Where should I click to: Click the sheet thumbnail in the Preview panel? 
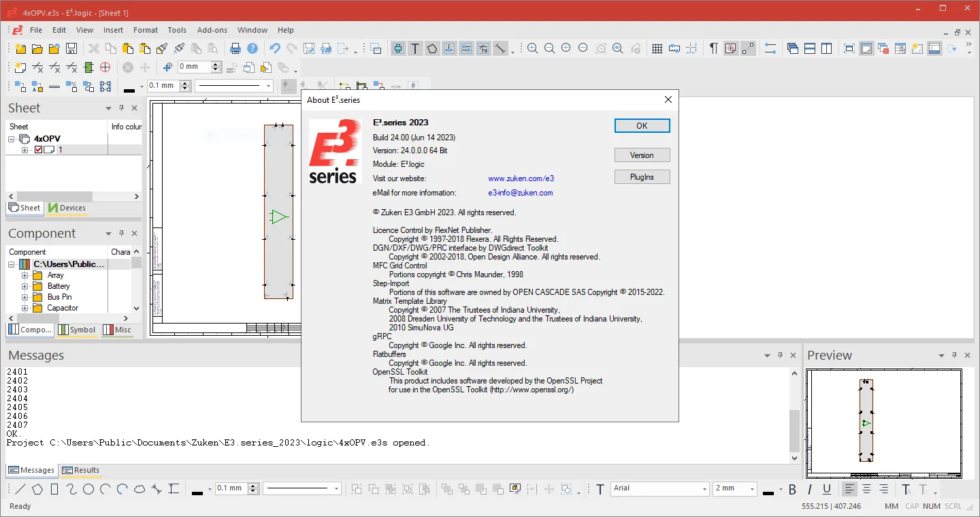[x=883, y=423]
